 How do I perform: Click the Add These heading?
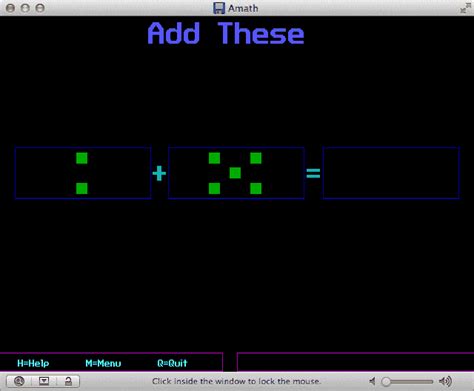[226, 33]
